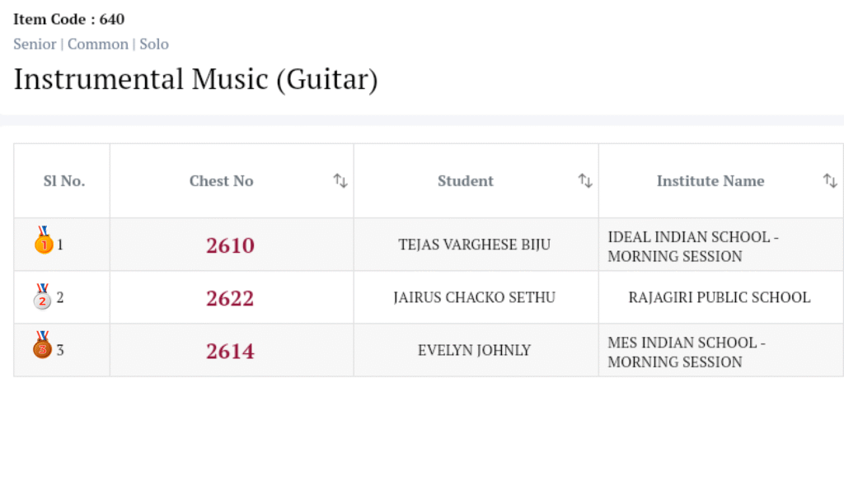Select chest number 2610
This screenshot has height=504, width=844.
pyautogui.click(x=230, y=245)
